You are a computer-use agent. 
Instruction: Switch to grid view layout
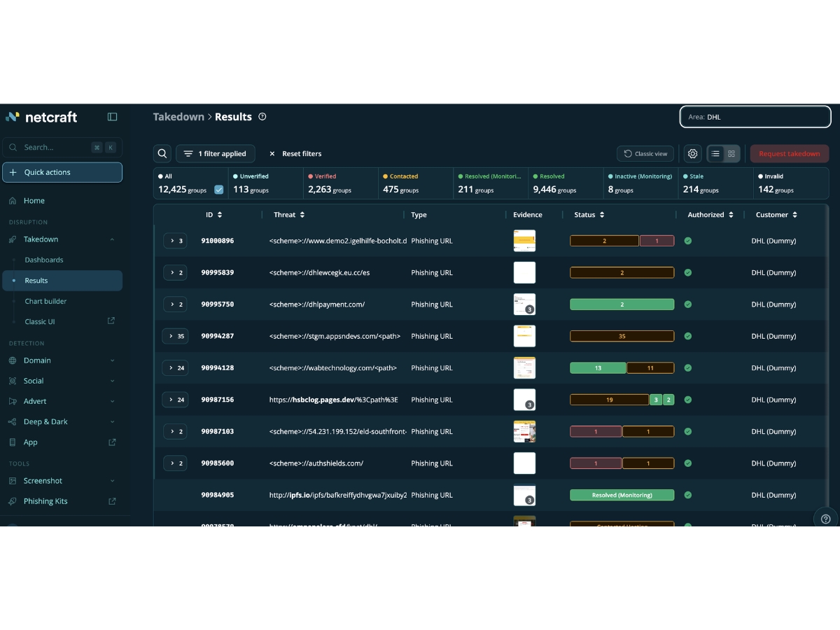[x=731, y=154]
